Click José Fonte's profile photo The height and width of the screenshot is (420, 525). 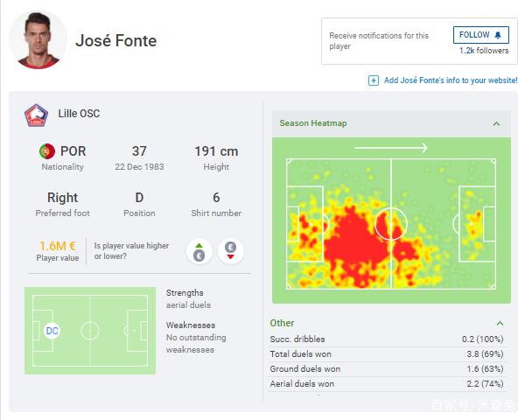pos(38,40)
